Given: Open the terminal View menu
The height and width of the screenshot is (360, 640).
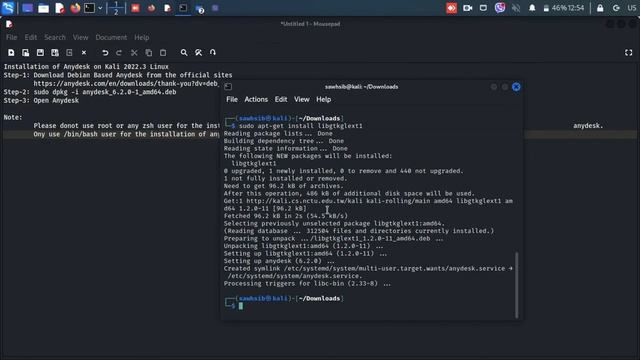Looking at the screenshot, I should click(302, 100).
